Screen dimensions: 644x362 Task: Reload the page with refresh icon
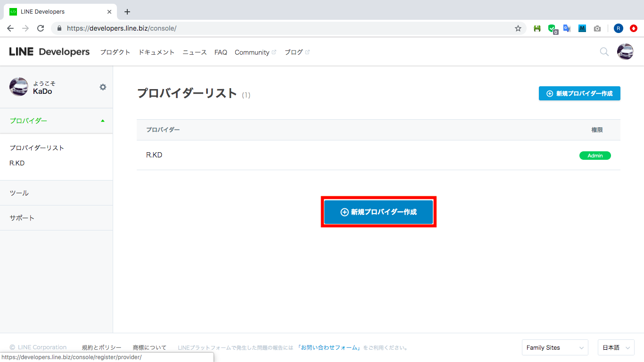point(41,28)
